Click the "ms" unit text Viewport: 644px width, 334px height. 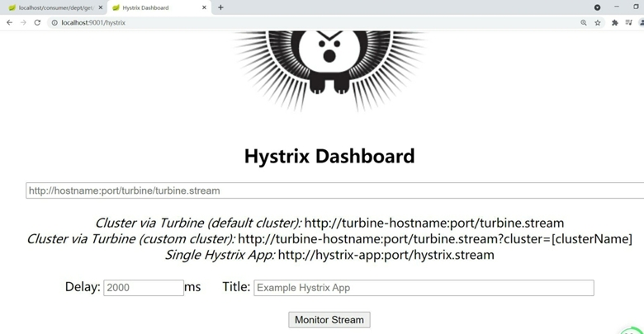coord(192,287)
